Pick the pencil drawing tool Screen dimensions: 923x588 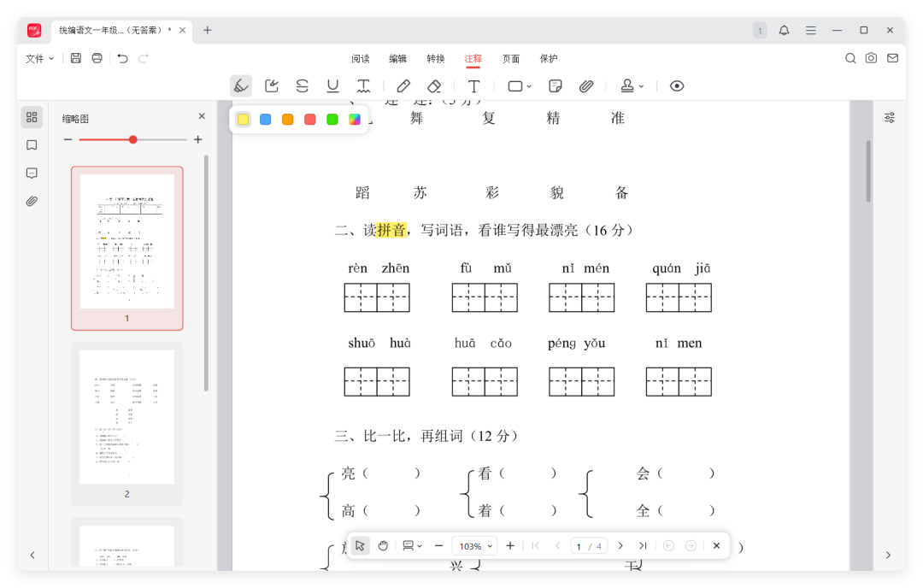point(403,86)
